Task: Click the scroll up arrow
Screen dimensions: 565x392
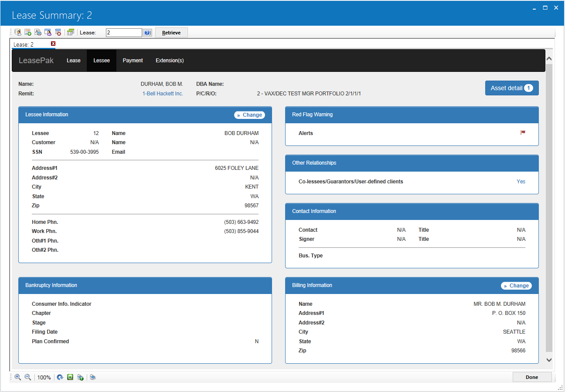Action: coord(549,58)
